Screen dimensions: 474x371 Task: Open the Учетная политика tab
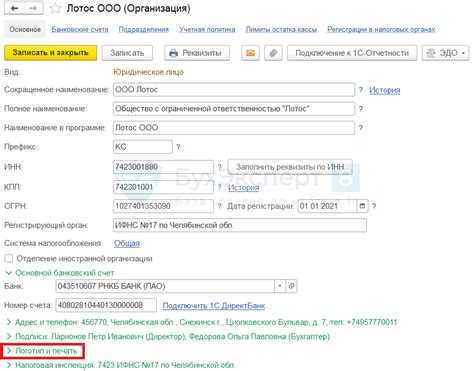click(207, 29)
